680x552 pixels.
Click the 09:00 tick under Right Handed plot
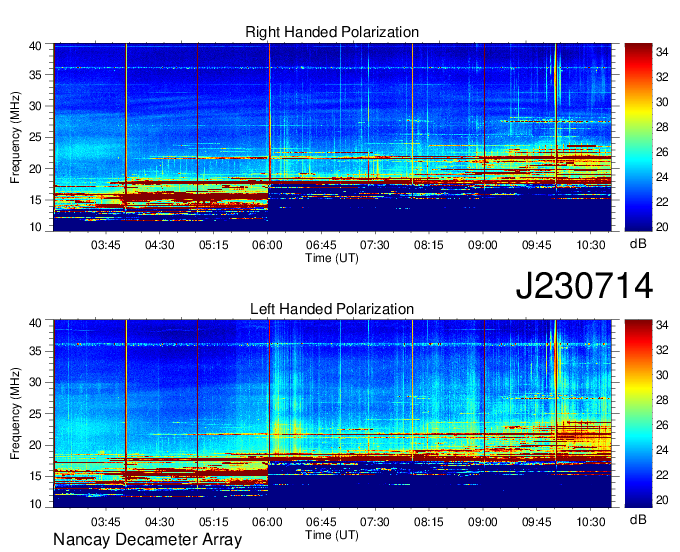(482, 245)
